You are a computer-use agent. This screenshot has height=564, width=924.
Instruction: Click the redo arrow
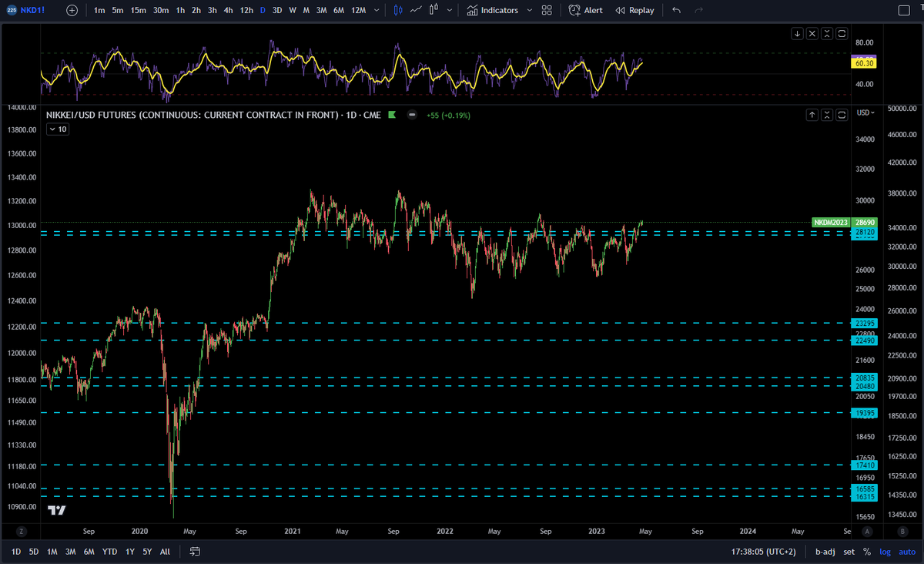tap(698, 10)
